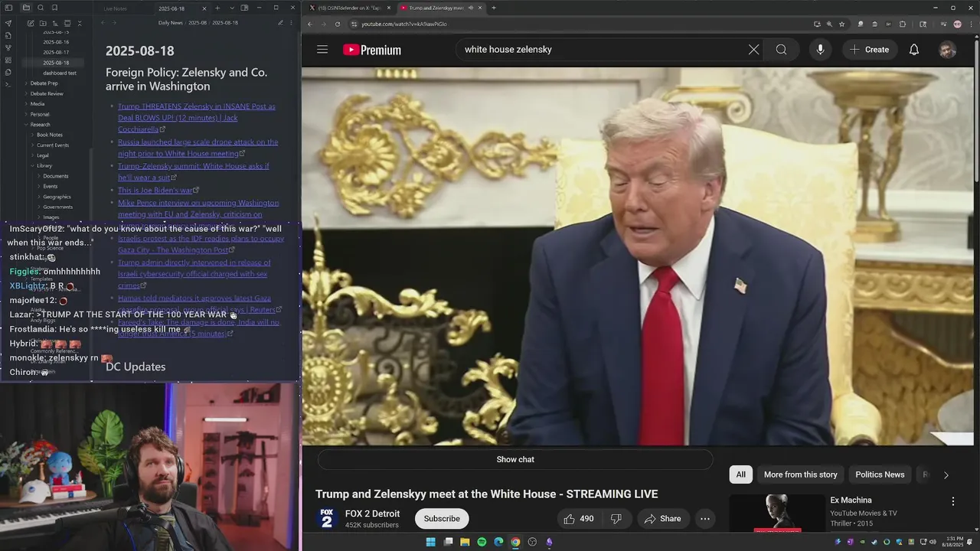Screen dimensions: 980x551
Task: Expand the Book Notes folder
Action: [49, 135]
